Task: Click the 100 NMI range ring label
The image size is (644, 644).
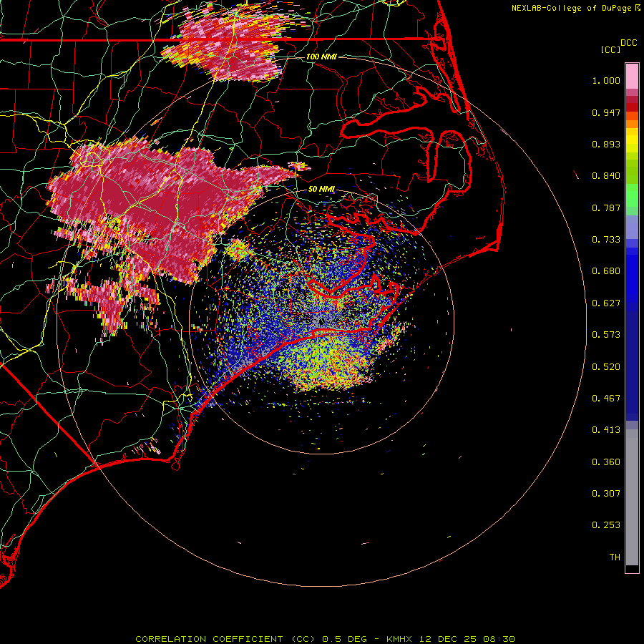Action: (x=321, y=57)
